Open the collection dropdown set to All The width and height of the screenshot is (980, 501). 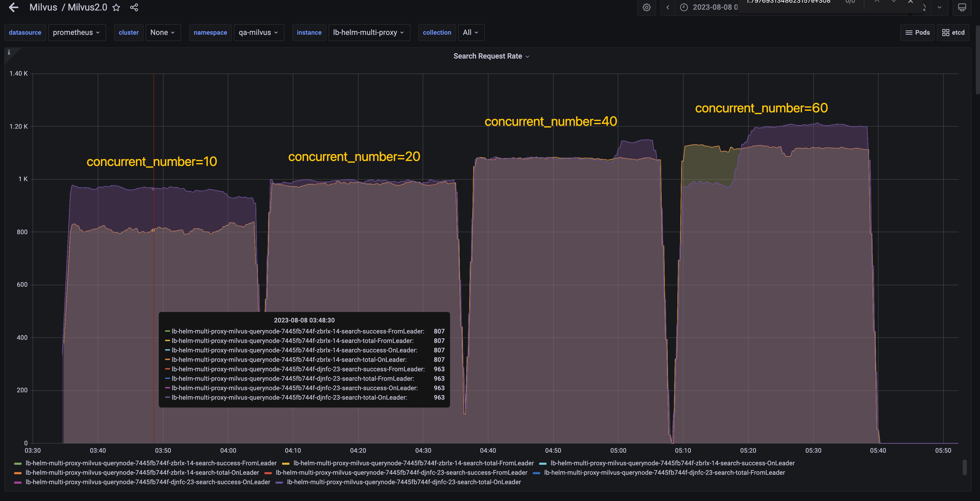(x=471, y=32)
